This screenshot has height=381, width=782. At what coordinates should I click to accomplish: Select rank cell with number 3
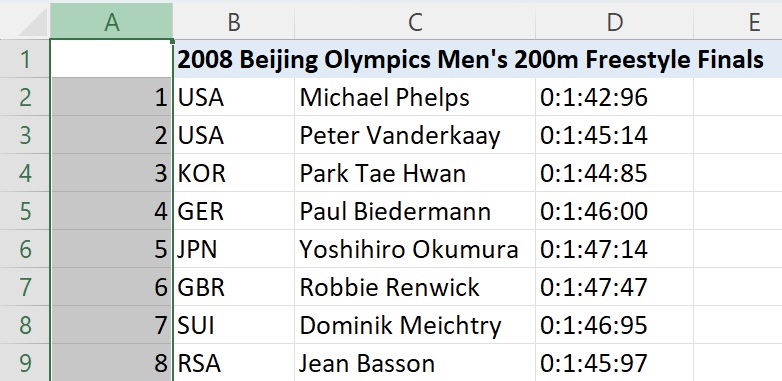[x=112, y=173]
